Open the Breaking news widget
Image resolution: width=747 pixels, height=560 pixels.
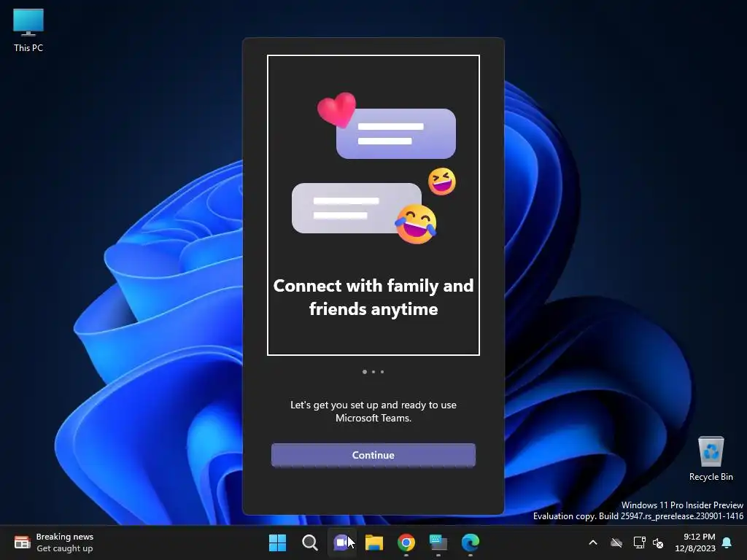tap(54, 542)
